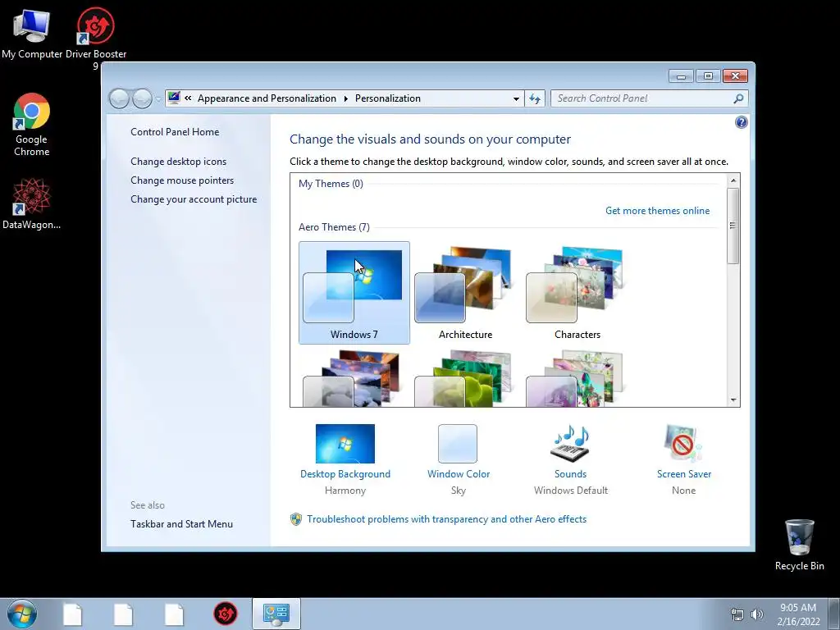Click the theme list scrollbar thumb

pyautogui.click(x=733, y=226)
